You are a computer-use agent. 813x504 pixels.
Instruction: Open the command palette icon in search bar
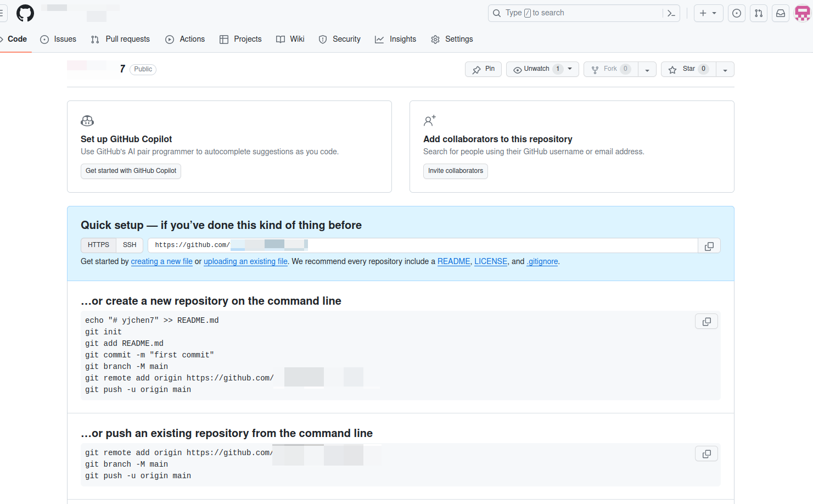pyautogui.click(x=671, y=13)
